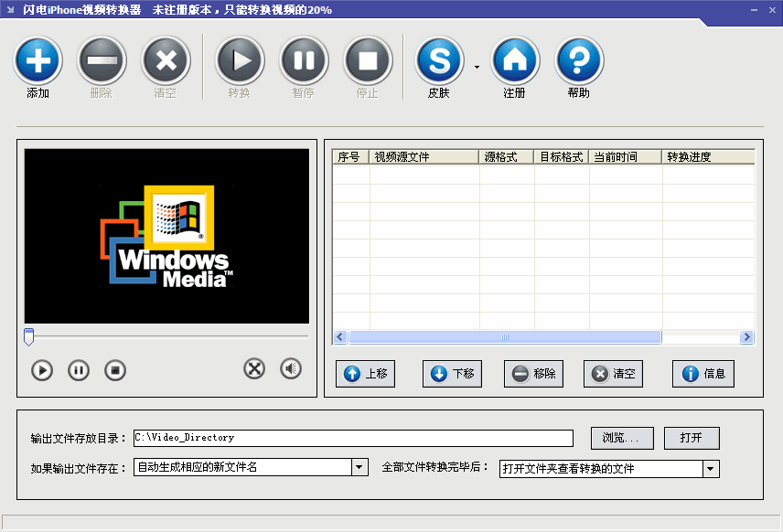The height and width of the screenshot is (532, 783).
Task: Pause conversion using the 暂停 toolbar icon
Action: click(x=304, y=61)
